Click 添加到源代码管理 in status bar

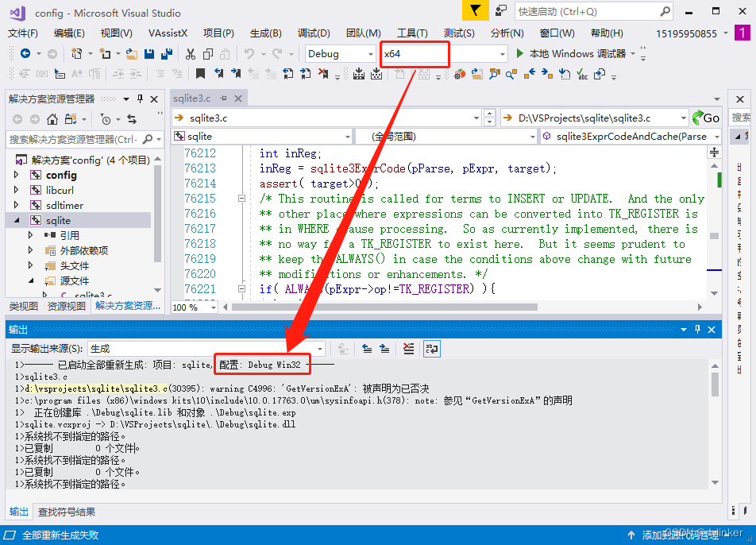tap(681, 535)
